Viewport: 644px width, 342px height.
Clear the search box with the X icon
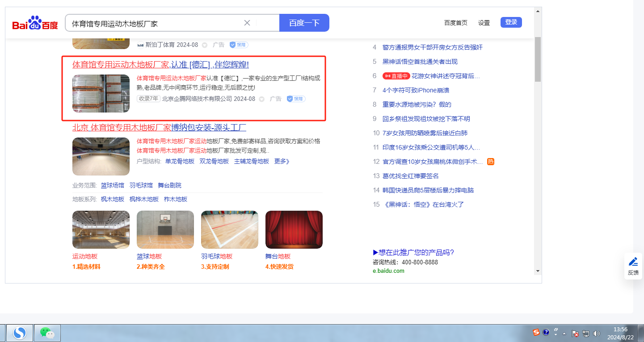247,23
